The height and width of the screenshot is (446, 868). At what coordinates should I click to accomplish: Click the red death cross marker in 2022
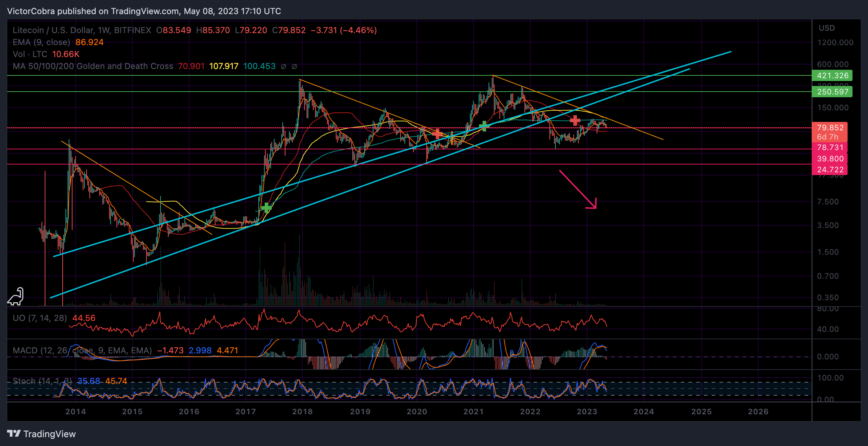tap(575, 120)
